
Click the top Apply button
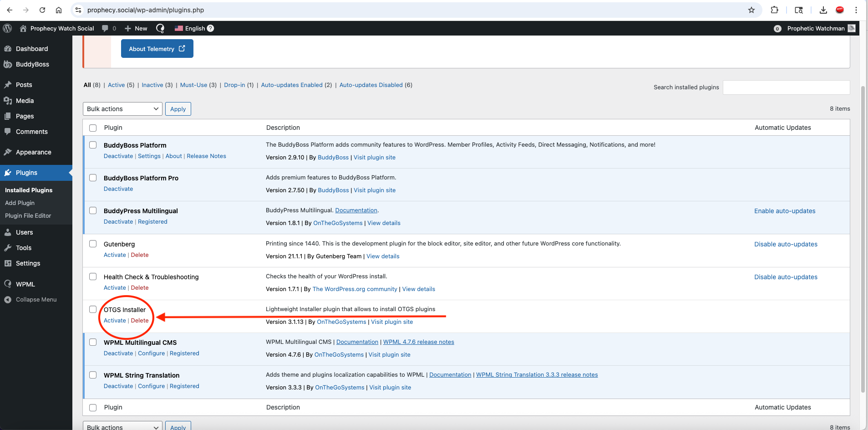pos(178,109)
